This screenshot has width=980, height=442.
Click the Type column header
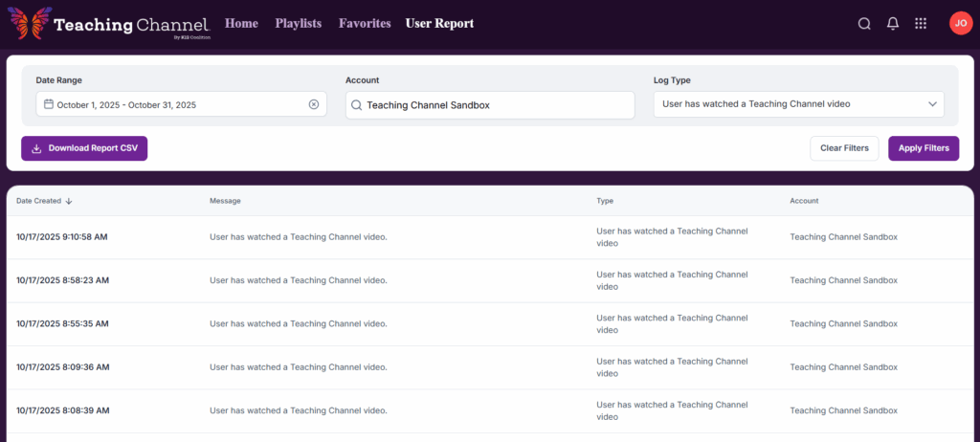pyautogui.click(x=605, y=201)
